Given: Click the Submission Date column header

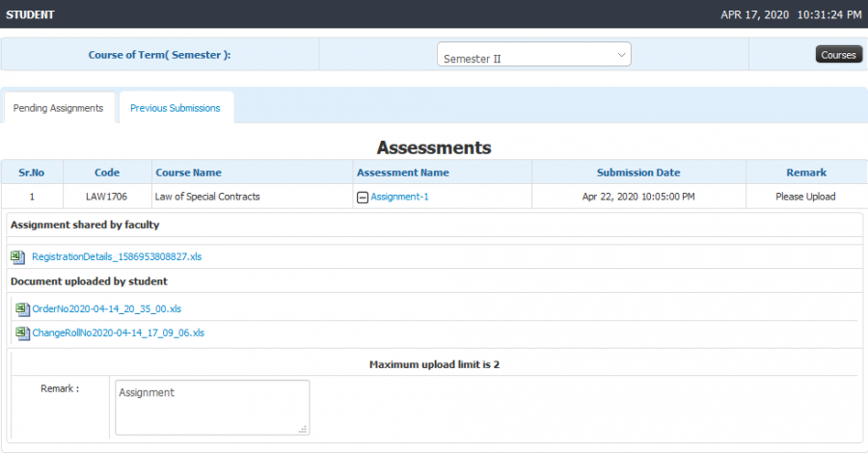Looking at the screenshot, I should pyautogui.click(x=638, y=173).
